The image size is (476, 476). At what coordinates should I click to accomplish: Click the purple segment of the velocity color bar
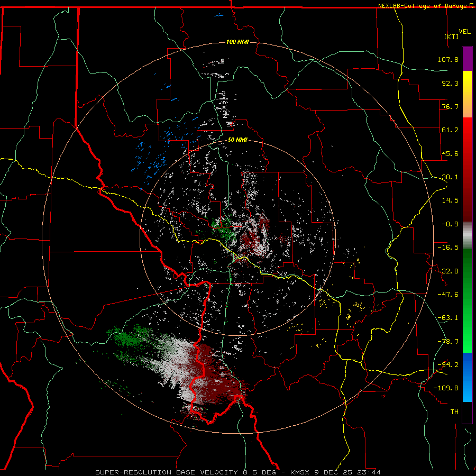(x=467, y=59)
